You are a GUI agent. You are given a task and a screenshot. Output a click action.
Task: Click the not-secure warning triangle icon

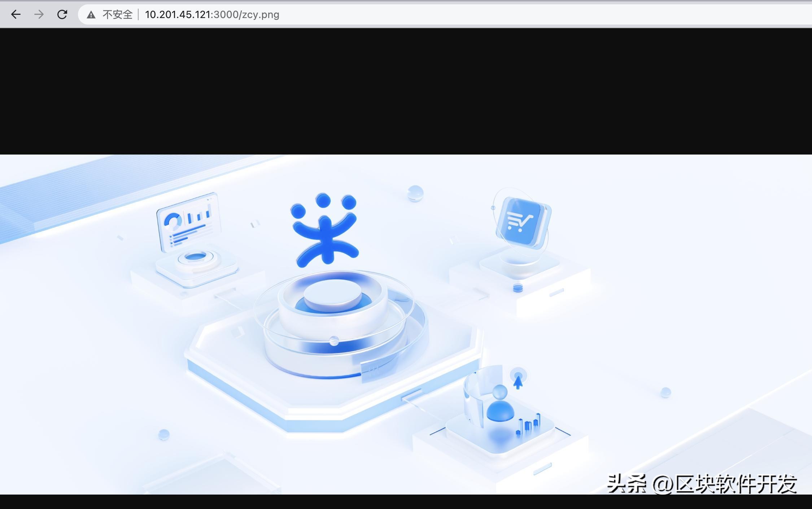coord(91,15)
